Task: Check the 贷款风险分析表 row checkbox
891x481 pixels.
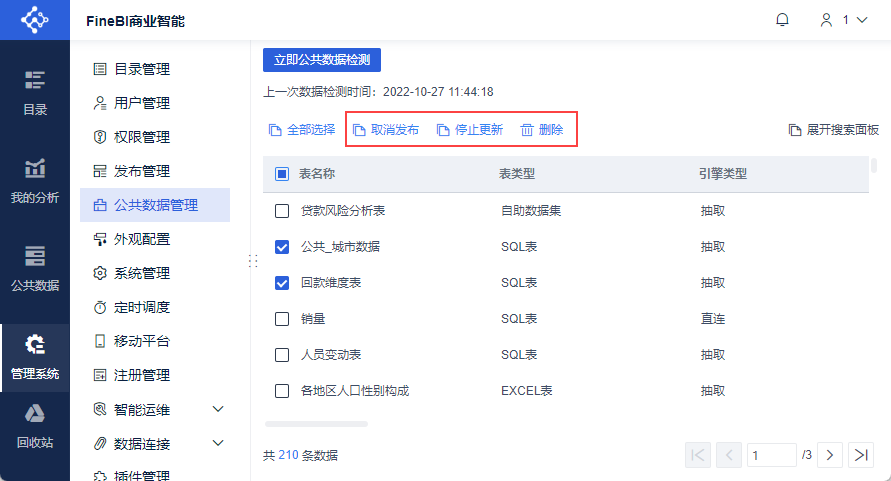Action: pyautogui.click(x=282, y=211)
